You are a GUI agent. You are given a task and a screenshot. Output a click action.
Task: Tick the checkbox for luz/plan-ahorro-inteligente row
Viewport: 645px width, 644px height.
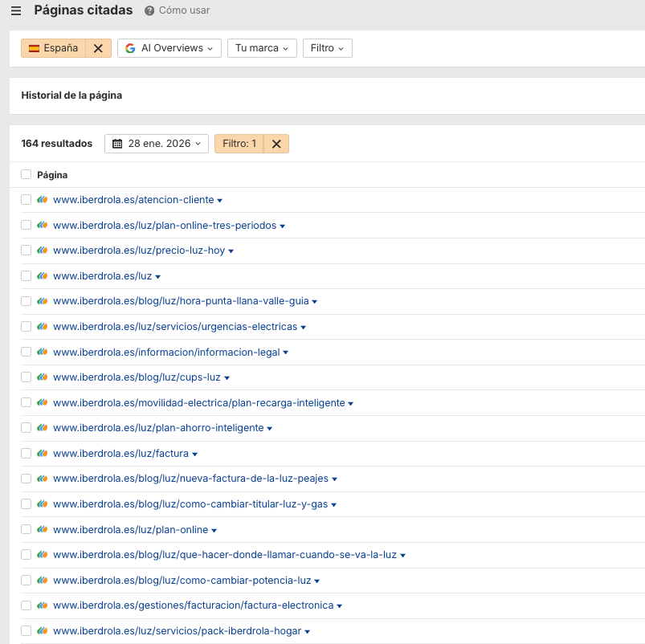(x=25, y=427)
